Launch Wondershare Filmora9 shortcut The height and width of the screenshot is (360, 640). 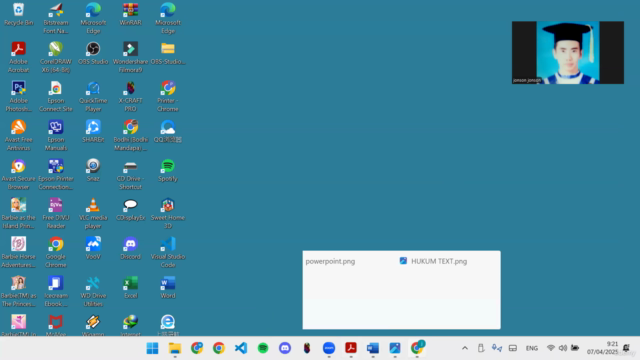(x=131, y=58)
